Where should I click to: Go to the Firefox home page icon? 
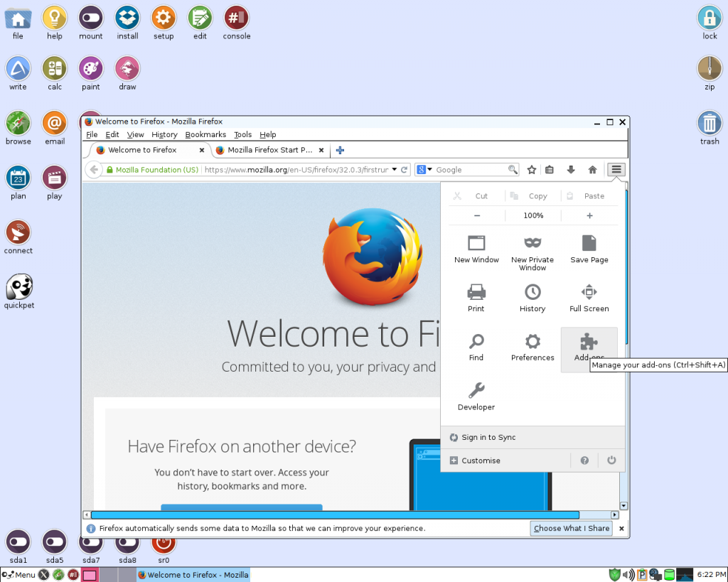click(x=592, y=170)
